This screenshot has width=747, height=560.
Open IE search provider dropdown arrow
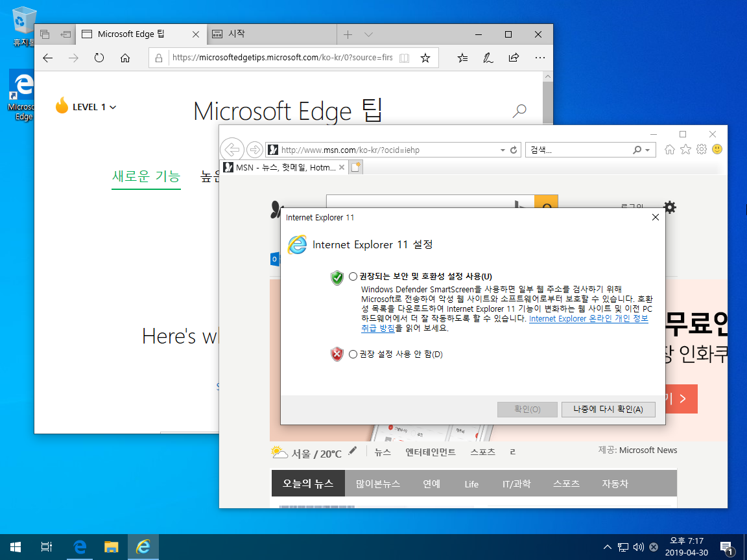pyautogui.click(x=647, y=150)
